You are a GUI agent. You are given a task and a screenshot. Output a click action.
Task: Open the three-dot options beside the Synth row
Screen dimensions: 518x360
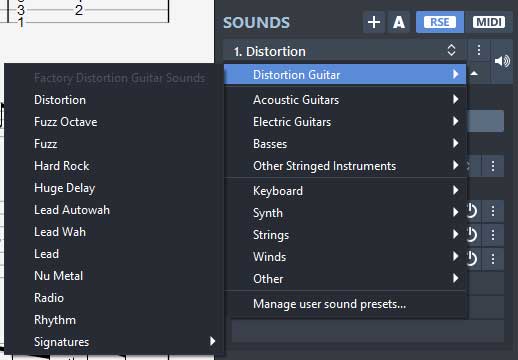tap(493, 211)
